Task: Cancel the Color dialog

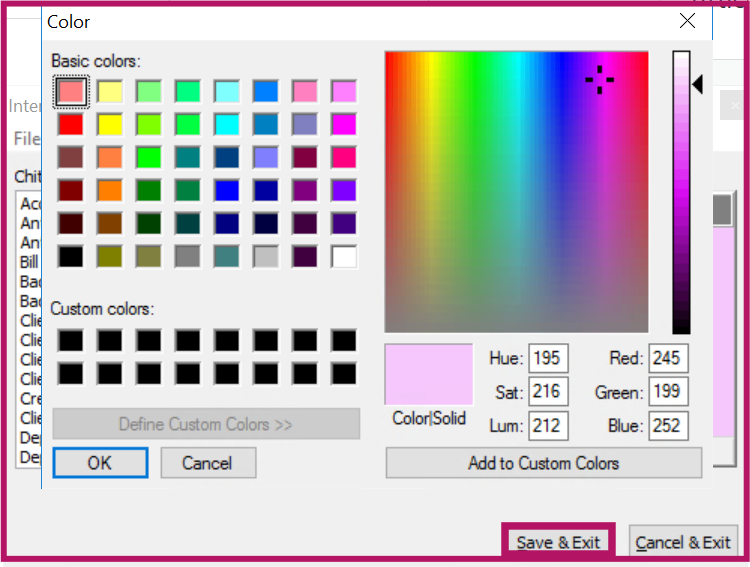Action: point(208,463)
